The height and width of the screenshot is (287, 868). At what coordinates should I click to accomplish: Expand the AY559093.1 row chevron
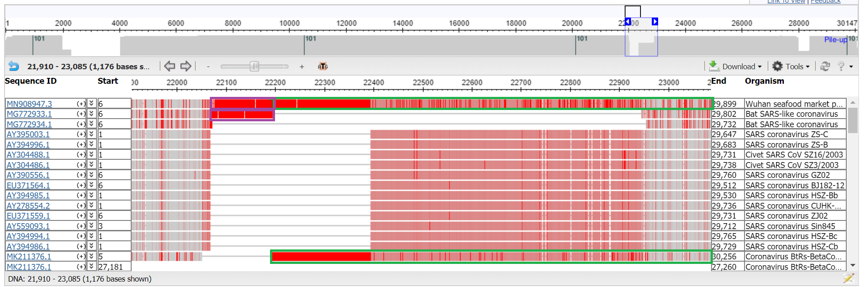pyautogui.click(x=91, y=225)
